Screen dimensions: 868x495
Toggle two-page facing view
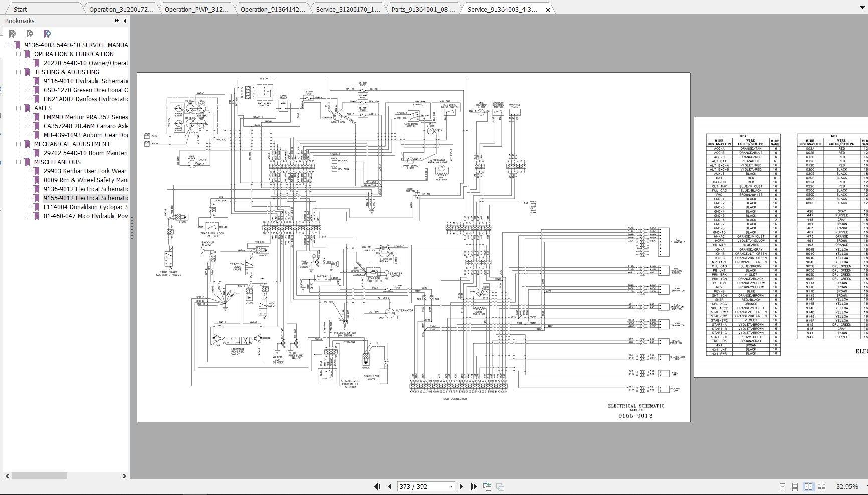click(808, 486)
